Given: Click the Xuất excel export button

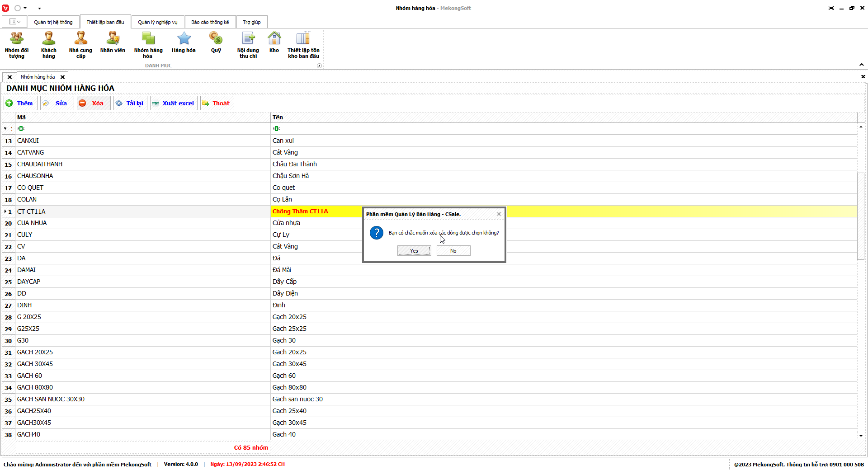Looking at the screenshot, I should click(174, 103).
